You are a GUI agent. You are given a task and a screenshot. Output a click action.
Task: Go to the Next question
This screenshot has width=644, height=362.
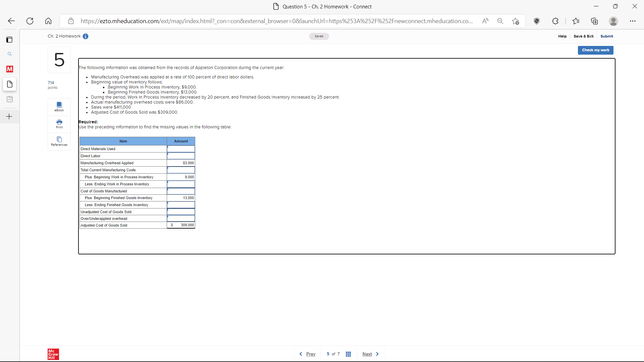pos(368,354)
